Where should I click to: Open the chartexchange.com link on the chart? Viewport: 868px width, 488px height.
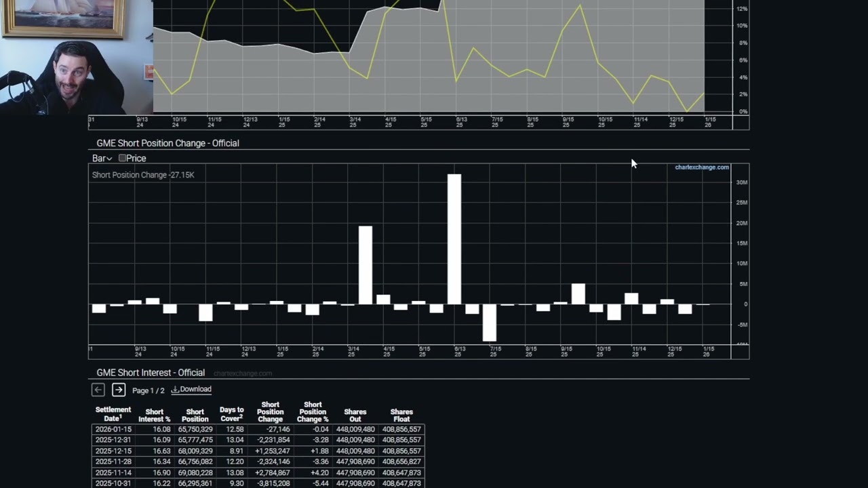coord(702,167)
